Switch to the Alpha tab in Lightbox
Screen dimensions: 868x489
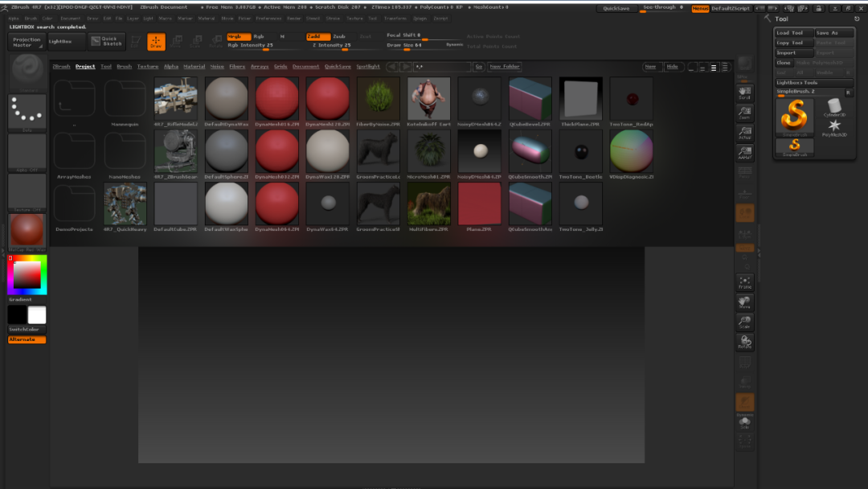(171, 67)
